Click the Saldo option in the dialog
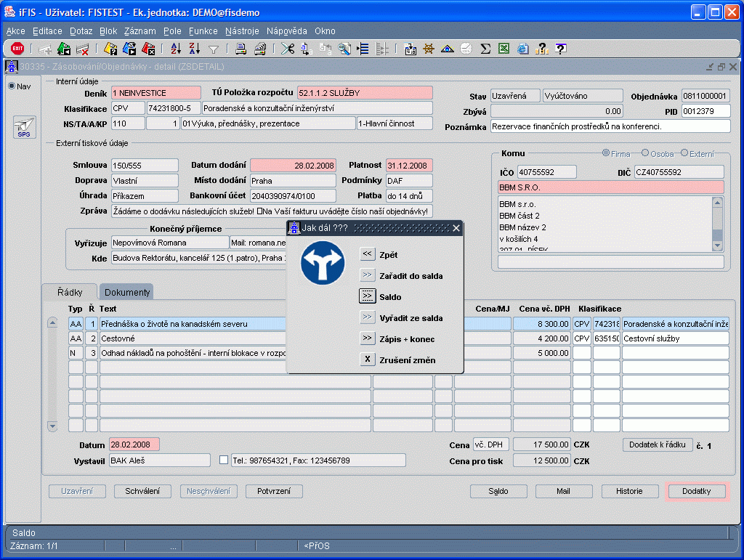The height and width of the screenshot is (560, 744). (x=368, y=296)
